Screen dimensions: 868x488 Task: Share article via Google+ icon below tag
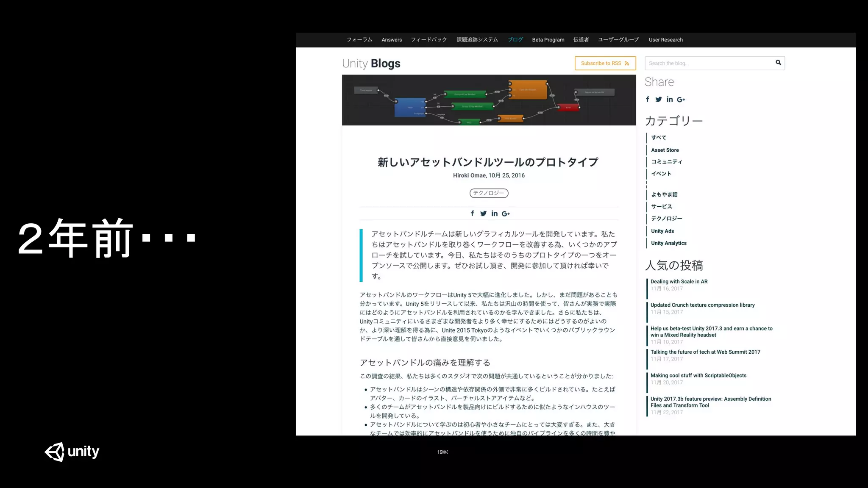(506, 213)
